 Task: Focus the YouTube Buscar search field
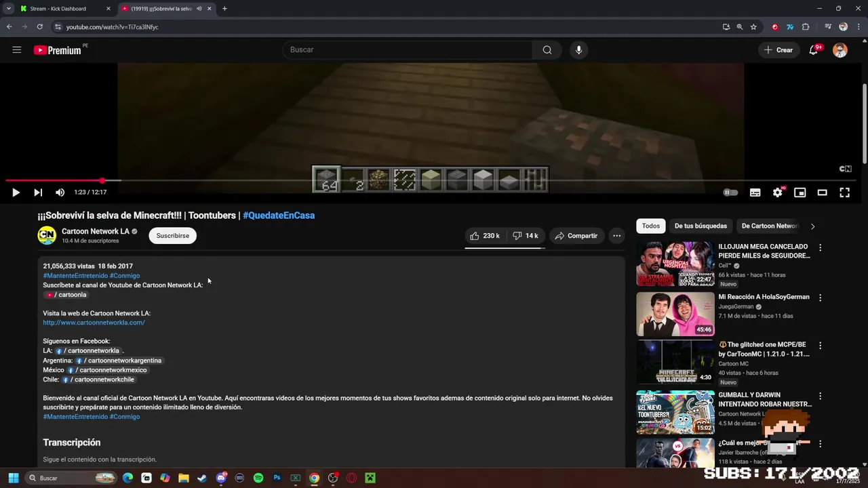tap(408, 49)
